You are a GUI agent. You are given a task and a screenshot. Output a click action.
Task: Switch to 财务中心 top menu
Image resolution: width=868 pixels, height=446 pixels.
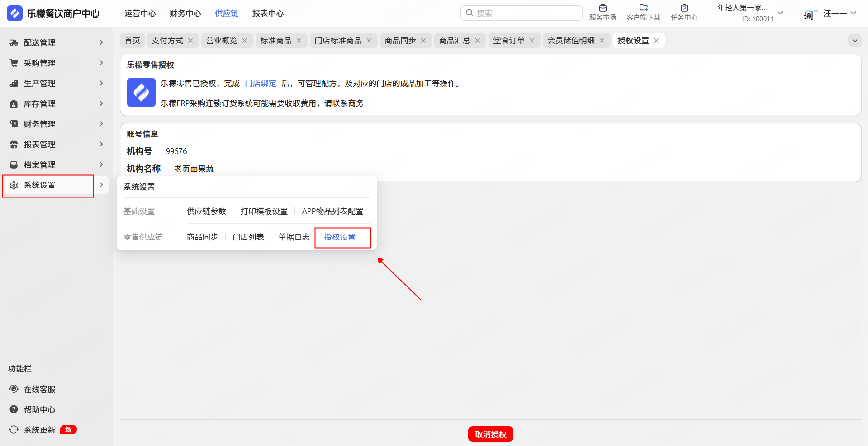click(185, 14)
